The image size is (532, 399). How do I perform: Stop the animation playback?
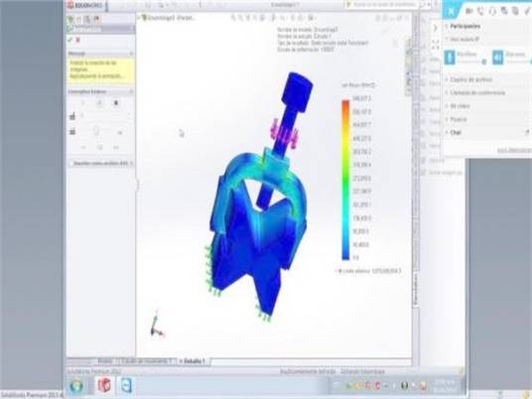(x=116, y=103)
